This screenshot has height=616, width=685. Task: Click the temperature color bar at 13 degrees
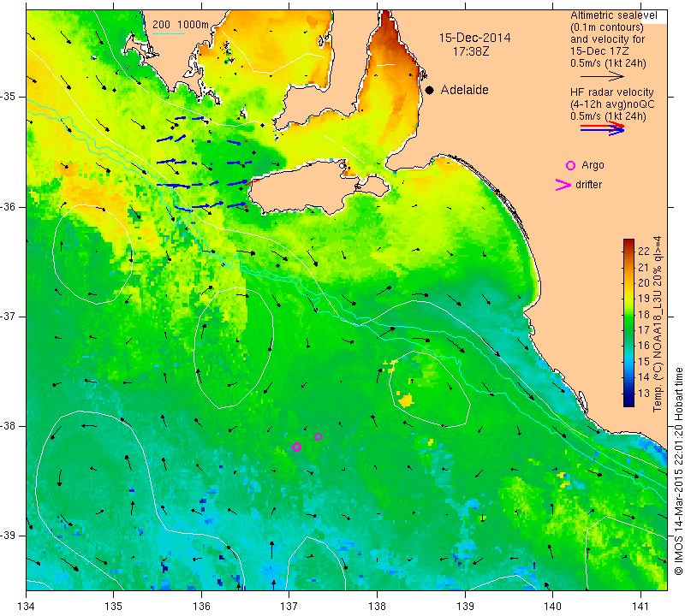(628, 394)
